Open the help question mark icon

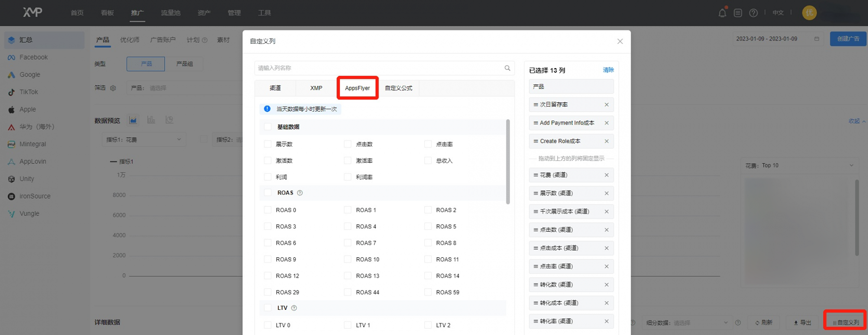click(x=753, y=13)
